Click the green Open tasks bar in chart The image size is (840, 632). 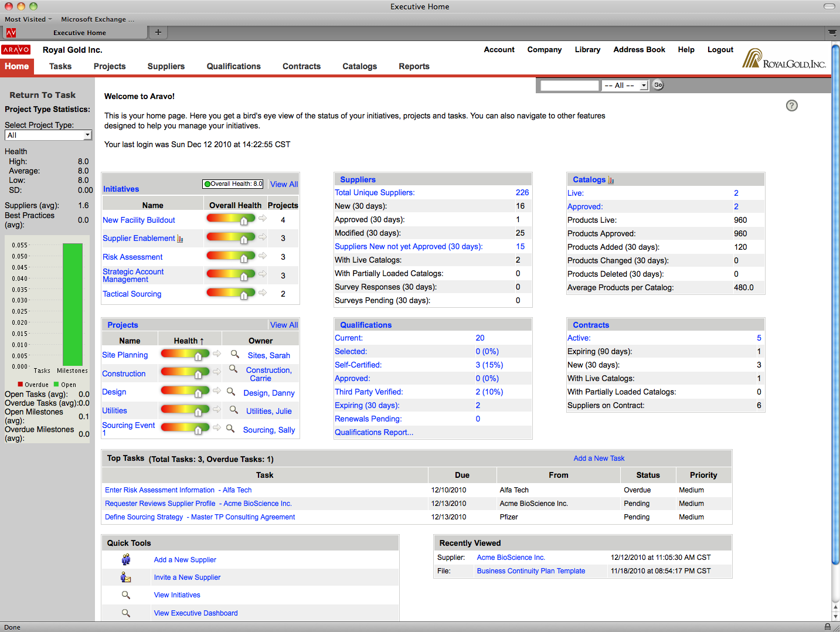tap(73, 305)
